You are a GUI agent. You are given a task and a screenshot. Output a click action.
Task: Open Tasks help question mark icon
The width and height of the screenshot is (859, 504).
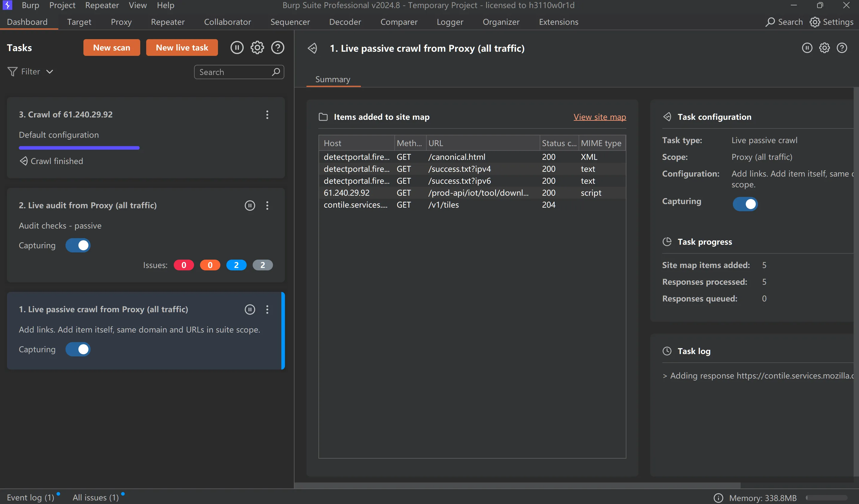coord(277,48)
